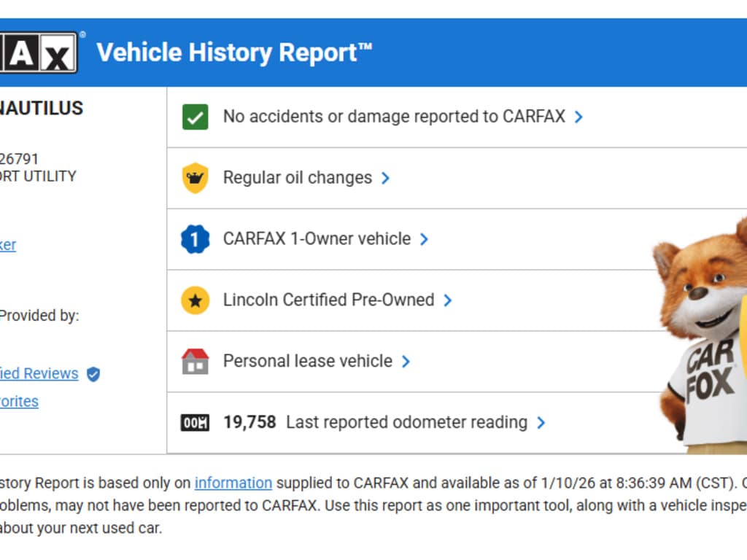Click the red house personal lease icon
The width and height of the screenshot is (747, 560).
click(x=195, y=361)
